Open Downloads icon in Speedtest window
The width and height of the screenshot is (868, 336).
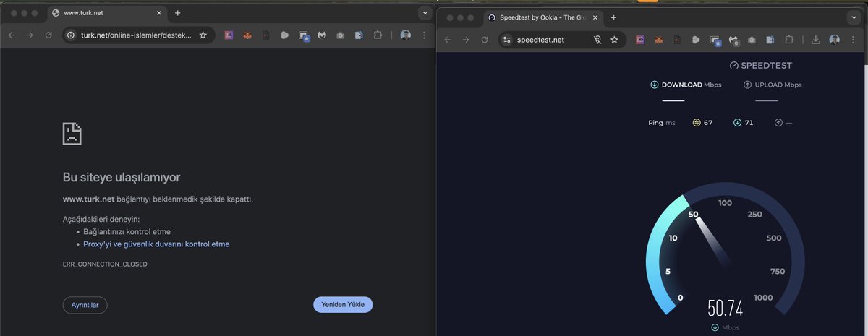tap(816, 40)
